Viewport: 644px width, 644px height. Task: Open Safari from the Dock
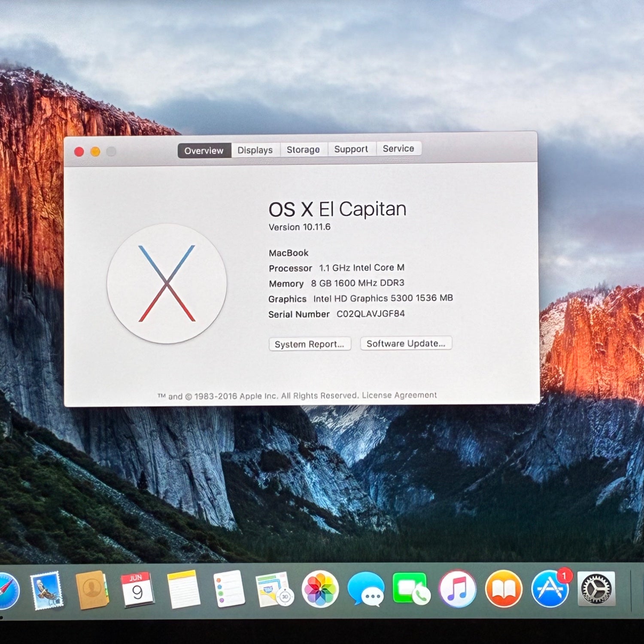click(9, 590)
